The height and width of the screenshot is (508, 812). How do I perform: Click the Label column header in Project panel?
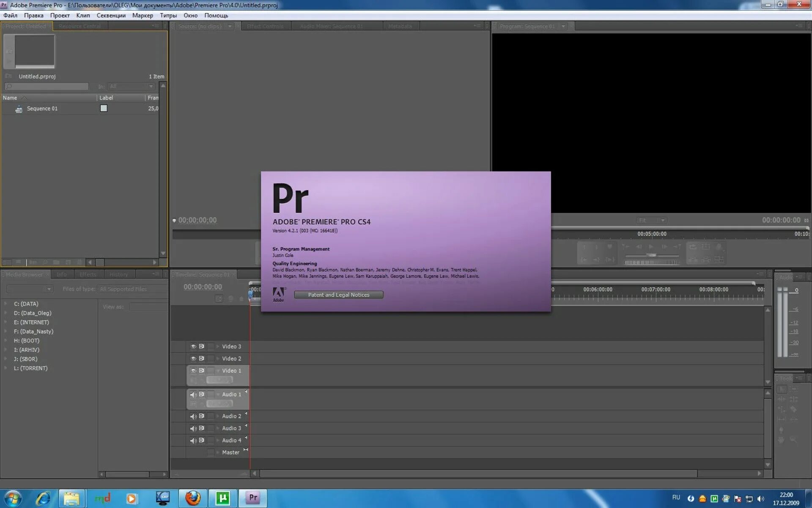pyautogui.click(x=121, y=98)
